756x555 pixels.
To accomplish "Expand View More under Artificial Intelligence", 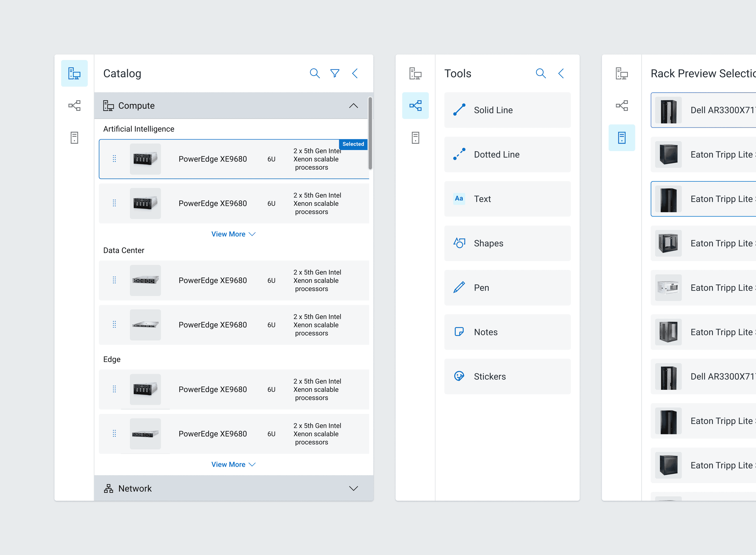I will point(233,234).
